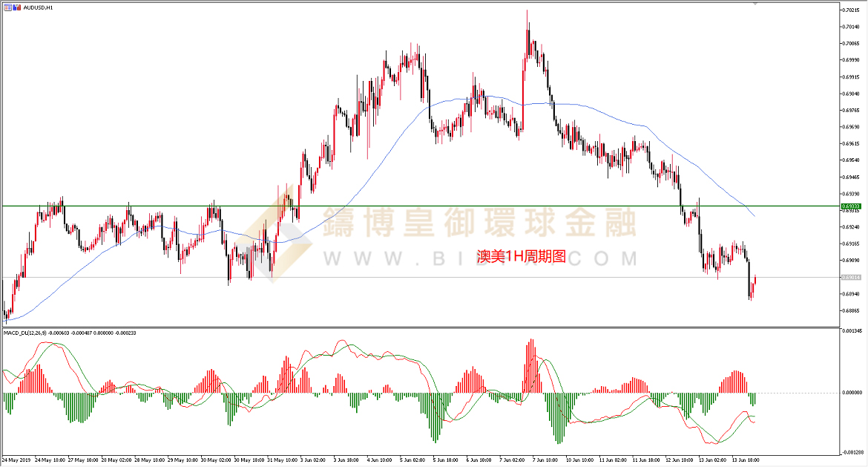Click the 0.69090 price on the scale
This screenshot has width=868, height=467.
tap(850, 261)
